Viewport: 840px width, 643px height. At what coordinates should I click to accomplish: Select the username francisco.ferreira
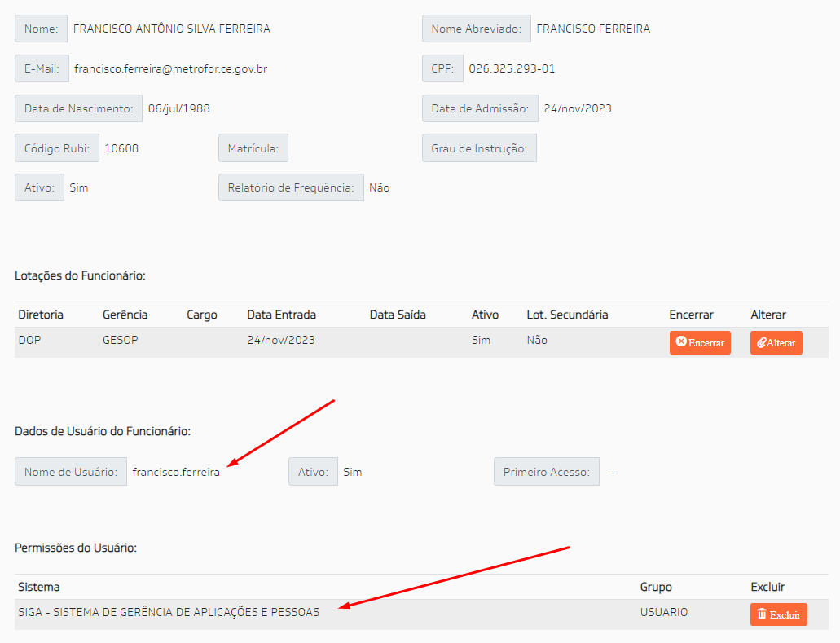(176, 472)
